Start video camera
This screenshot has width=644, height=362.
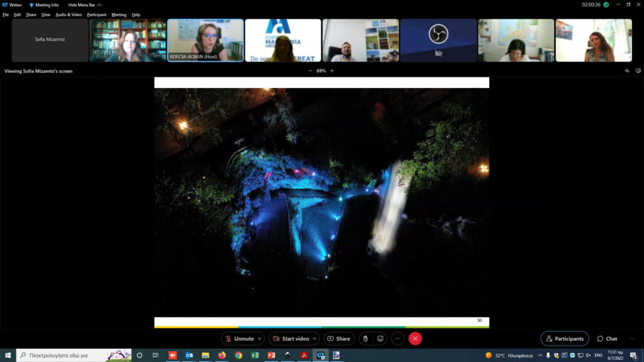(x=291, y=339)
